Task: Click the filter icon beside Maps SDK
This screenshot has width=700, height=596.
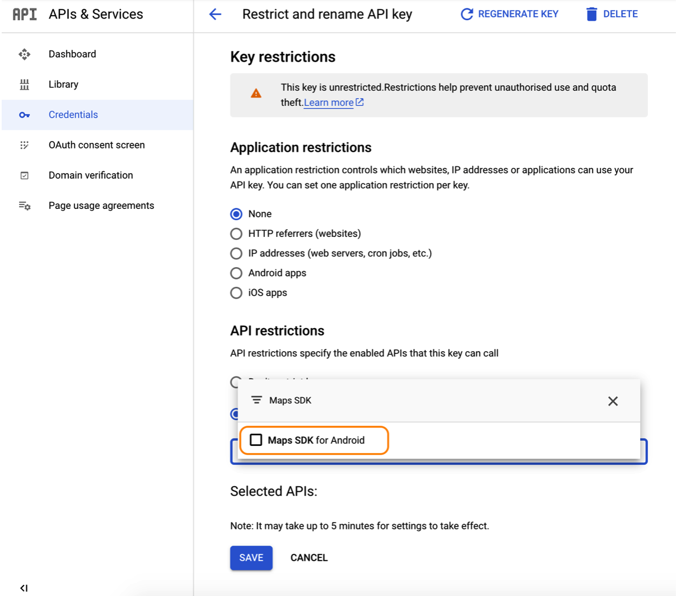Action: (x=257, y=399)
